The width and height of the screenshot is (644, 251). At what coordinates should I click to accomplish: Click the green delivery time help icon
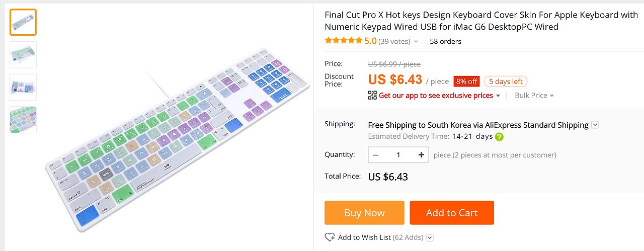click(x=499, y=137)
